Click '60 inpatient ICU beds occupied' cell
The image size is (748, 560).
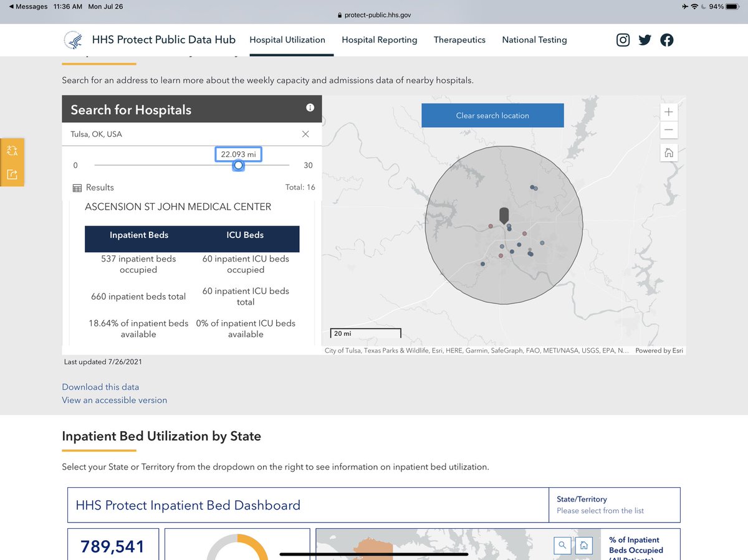246,264
